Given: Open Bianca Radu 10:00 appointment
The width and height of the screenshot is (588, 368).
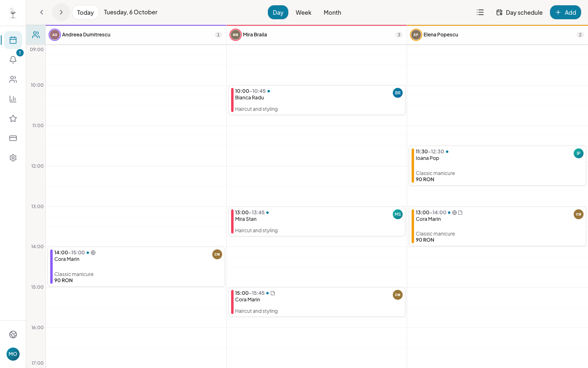Looking at the screenshot, I should (x=317, y=100).
